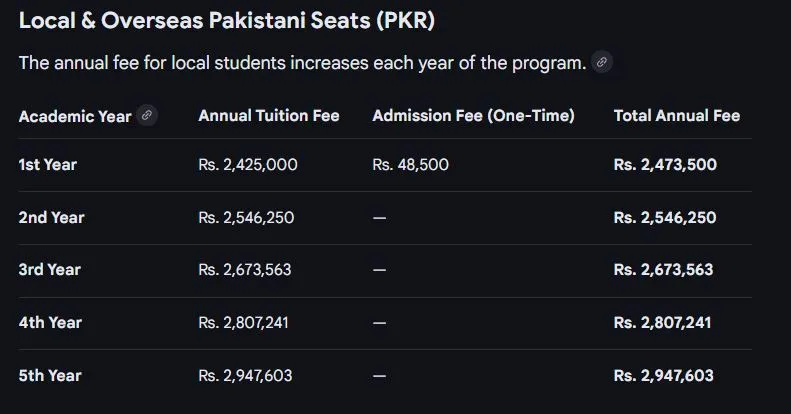Select the 3rd Year row label
This screenshot has height=414, width=791.
point(49,270)
